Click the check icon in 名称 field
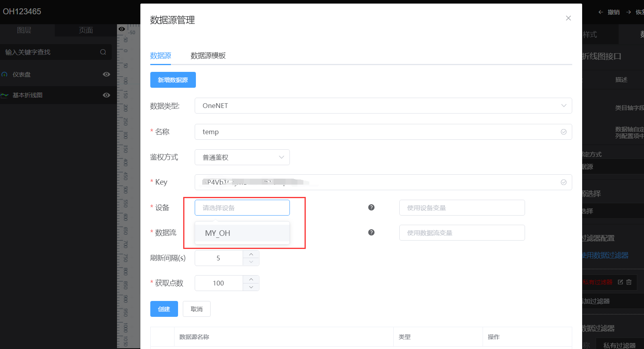The height and width of the screenshot is (349, 644). tap(563, 132)
